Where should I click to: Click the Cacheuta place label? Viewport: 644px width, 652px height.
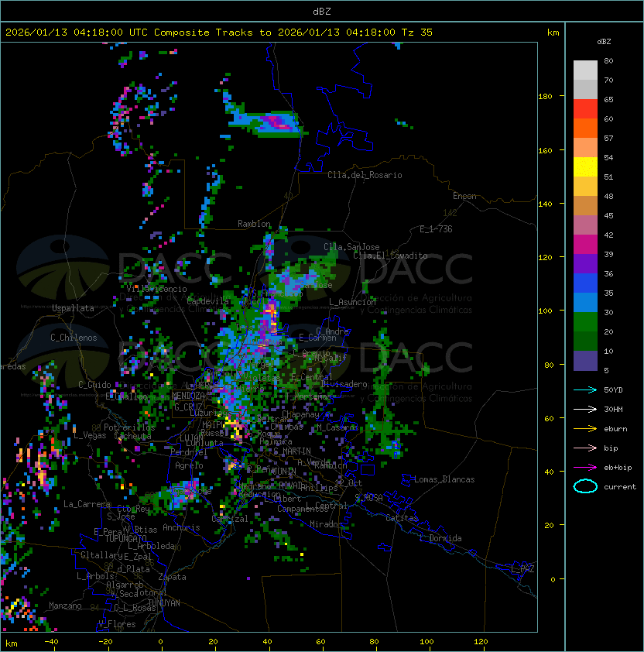pos(132,436)
